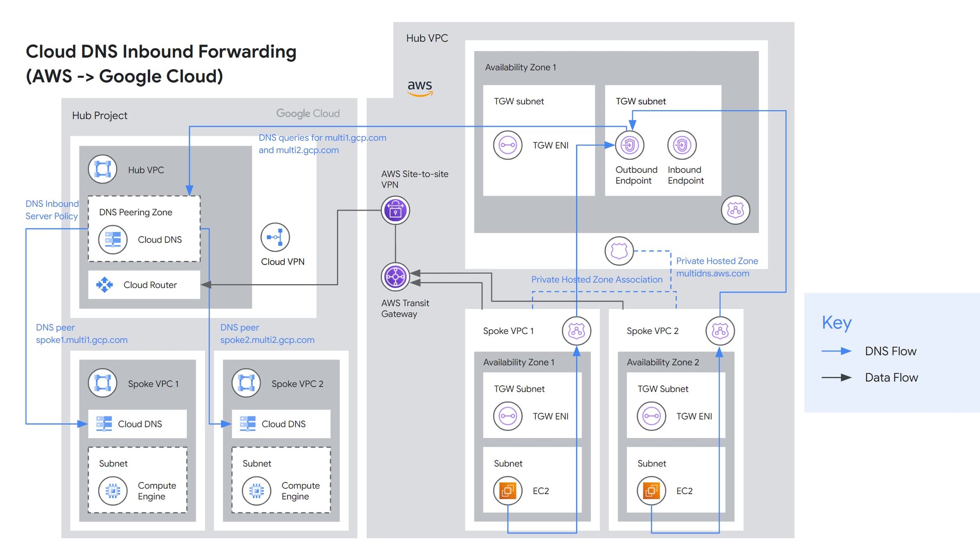This screenshot has height=547, width=980.
Task: Click 'DNS Inbound Server Policy' label
Action: coord(52,210)
